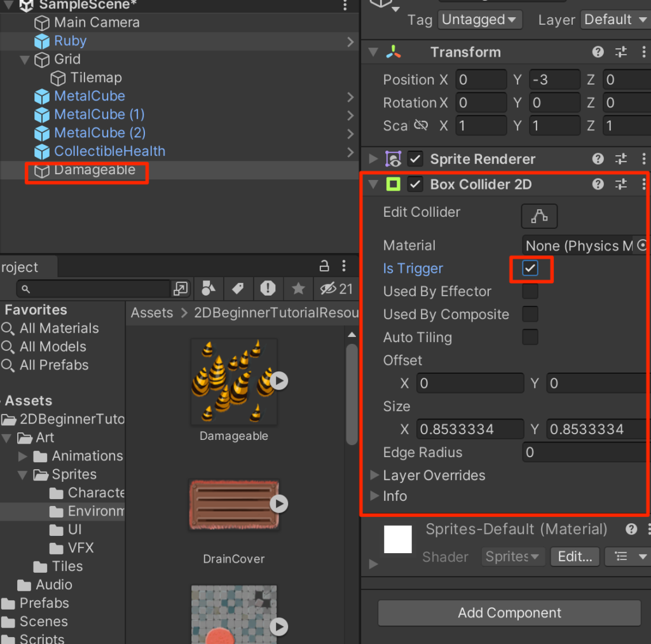Select the Ruby prefab in Hierarchy
Screen dimensions: 651x644
[70, 41]
